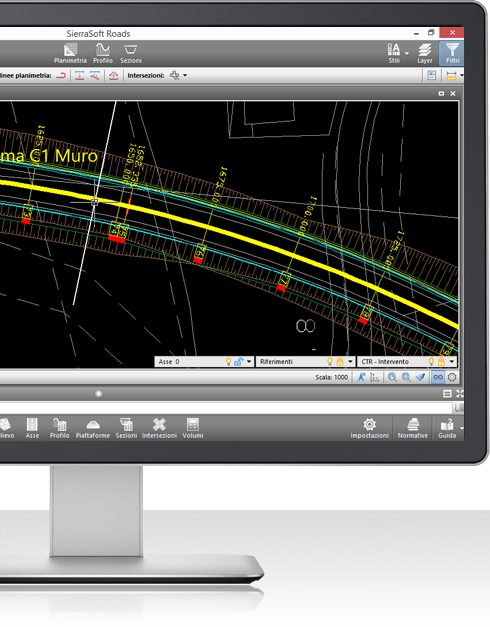Open the Stili text styles tool
The height and width of the screenshot is (627, 490).
(394, 54)
